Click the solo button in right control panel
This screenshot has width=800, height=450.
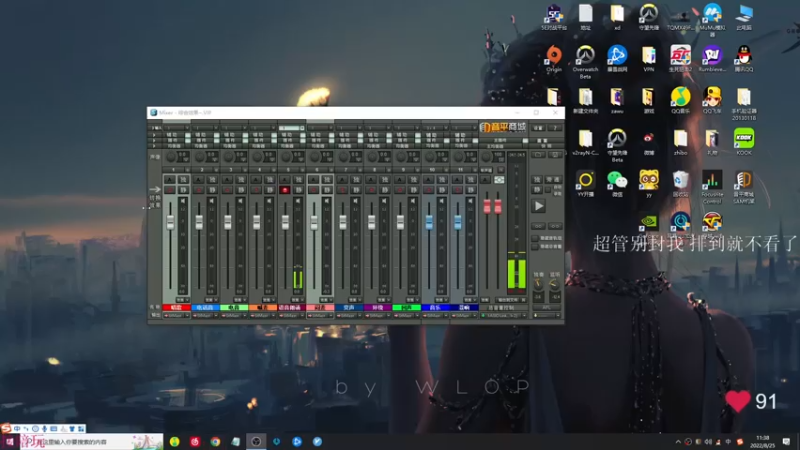[x=537, y=180]
